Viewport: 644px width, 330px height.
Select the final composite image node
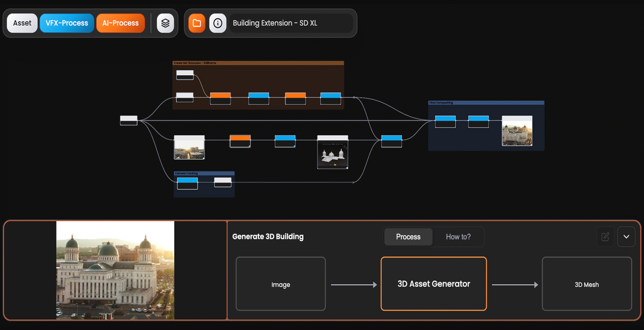tap(517, 131)
